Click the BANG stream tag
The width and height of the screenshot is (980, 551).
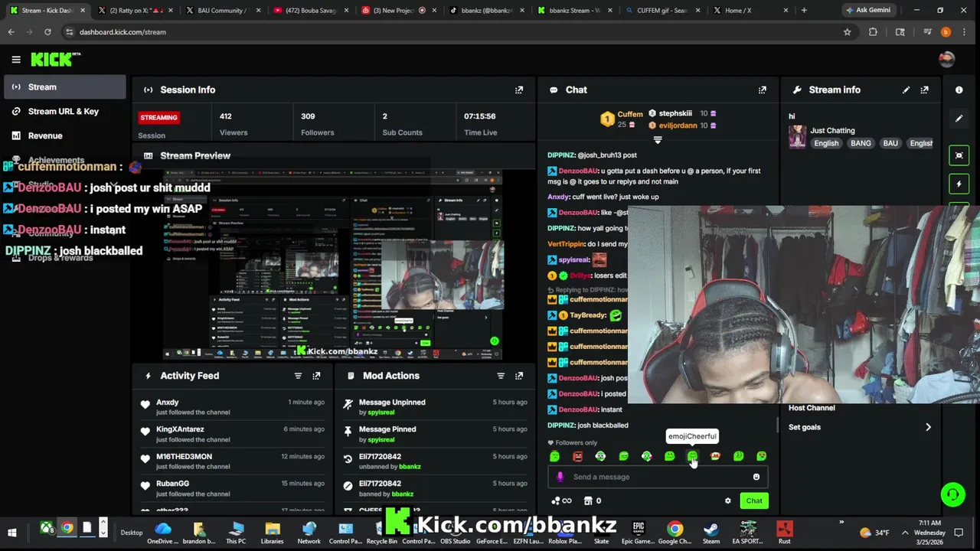tap(861, 143)
